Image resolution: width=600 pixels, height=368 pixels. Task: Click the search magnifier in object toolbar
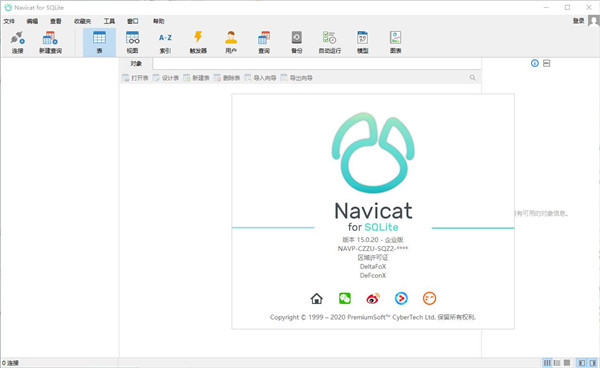pos(473,78)
